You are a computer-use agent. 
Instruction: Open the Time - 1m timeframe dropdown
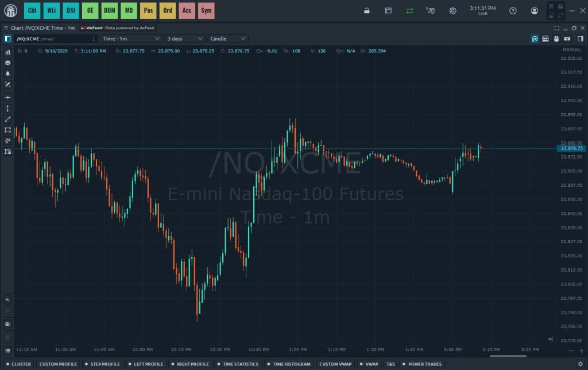(x=131, y=38)
